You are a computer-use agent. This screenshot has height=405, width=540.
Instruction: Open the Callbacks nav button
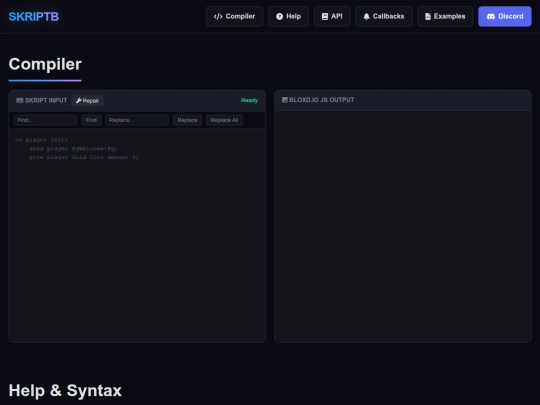[x=384, y=16]
